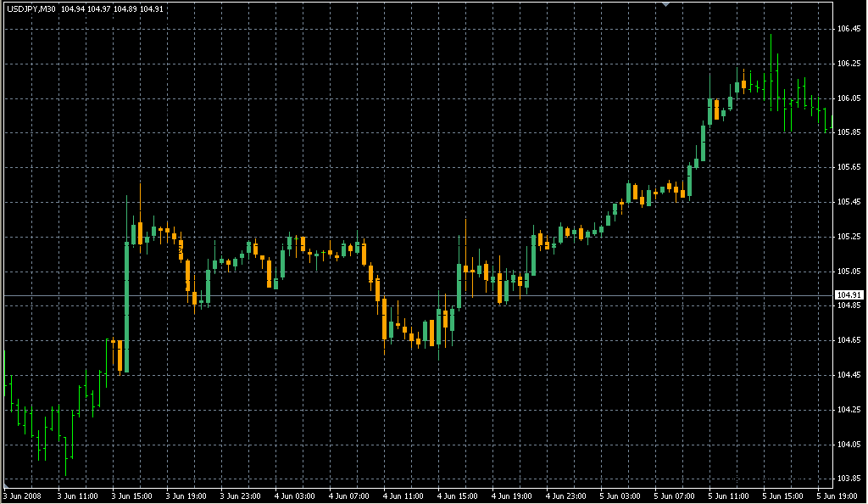Click the '5 Jun 19:00' time label
The width and height of the screenshot is (868, 504).
[837, 496]
